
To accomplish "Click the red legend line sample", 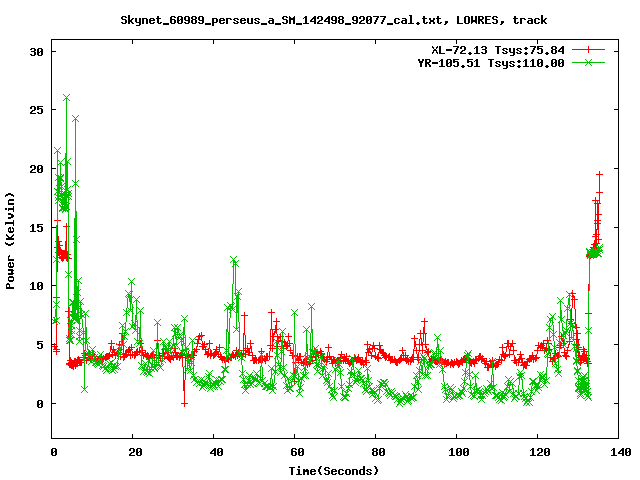I will (x=589, y=49).
